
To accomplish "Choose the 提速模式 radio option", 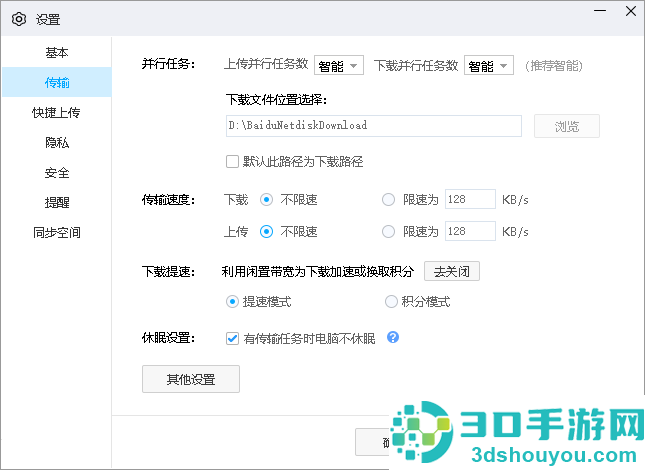I will point(232,301).
